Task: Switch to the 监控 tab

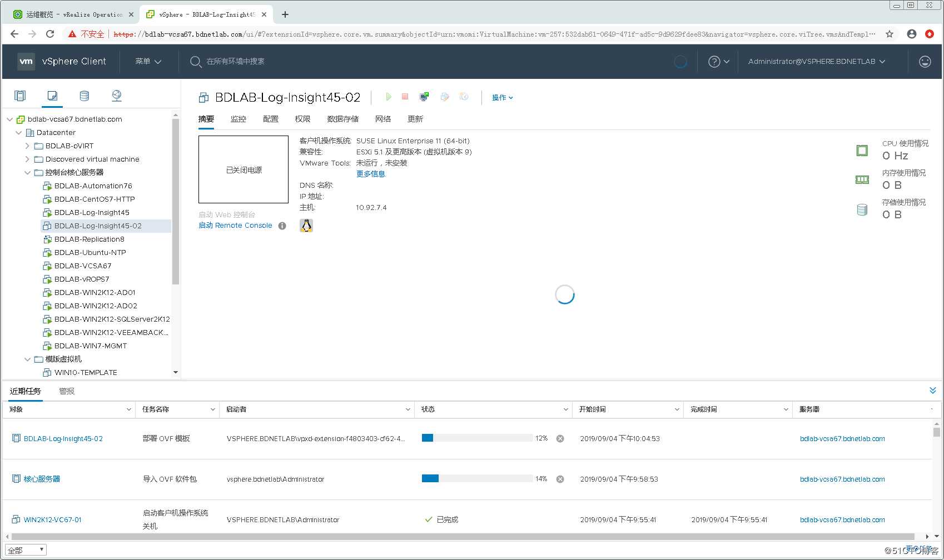Action: tap(239, 119)
